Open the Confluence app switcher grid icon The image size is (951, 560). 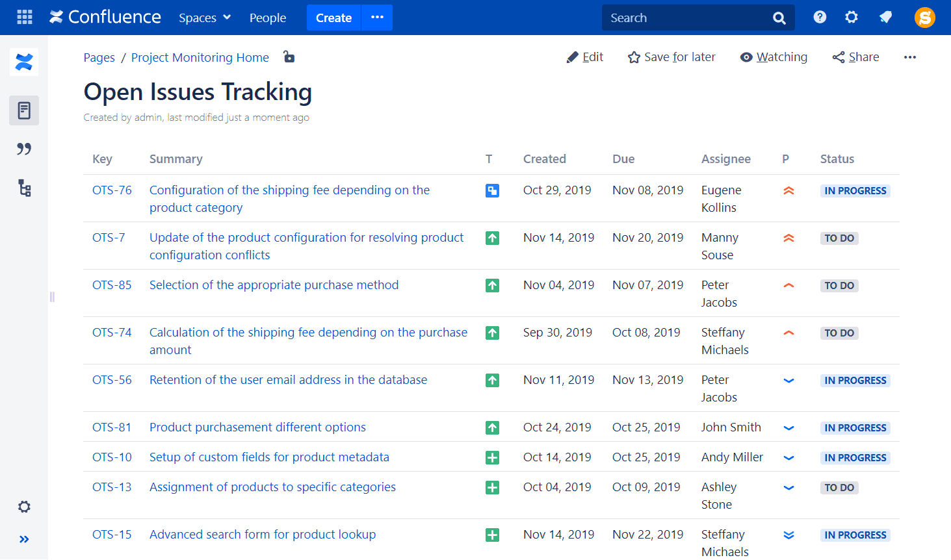pos(24,17)
